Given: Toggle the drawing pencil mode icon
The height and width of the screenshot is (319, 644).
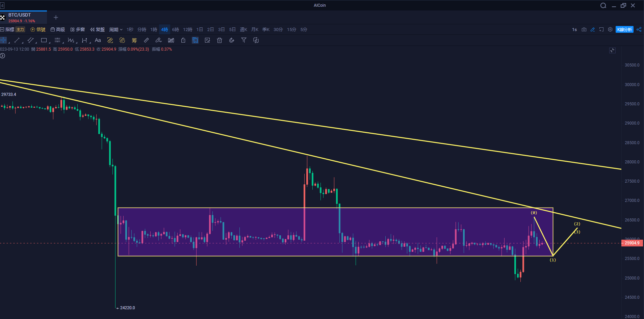Looking at the screenshot, I should [593, 30].
